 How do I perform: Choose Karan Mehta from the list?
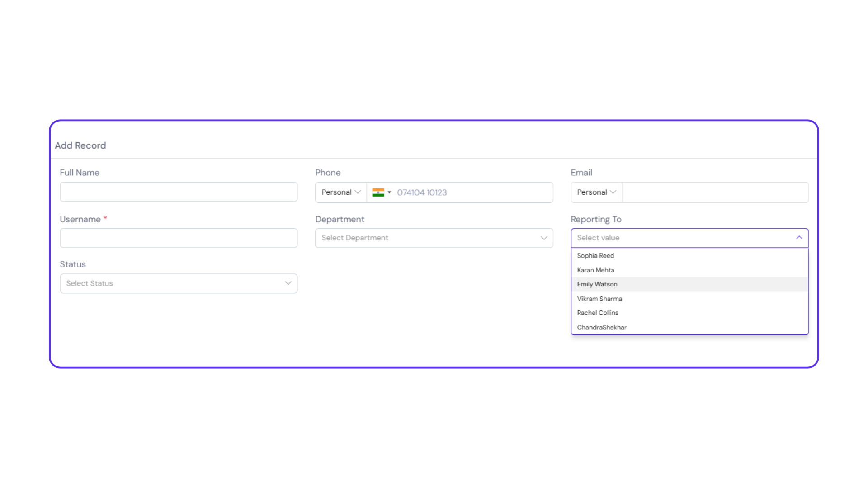point(595,270)
